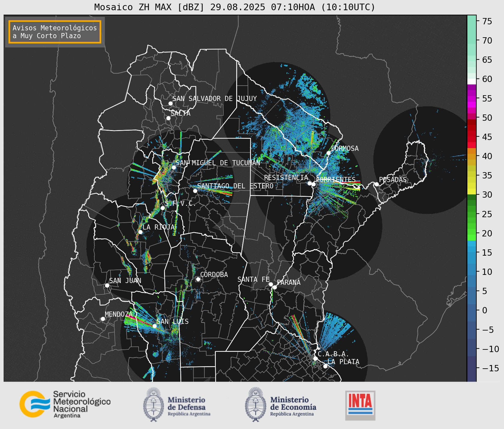Click the Servicio Meteorológico Nacional sun logo
The image size is (504, 429).
[35, 404]
